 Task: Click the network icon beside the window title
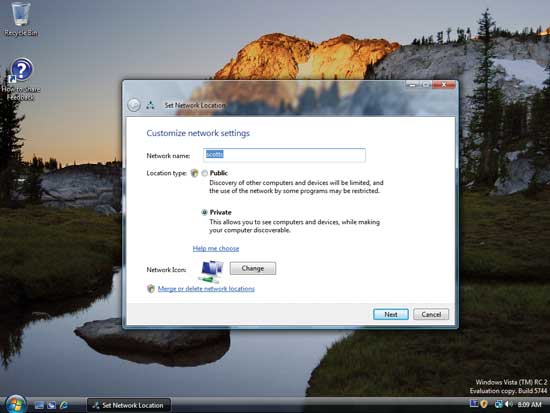tap(150, 105)
